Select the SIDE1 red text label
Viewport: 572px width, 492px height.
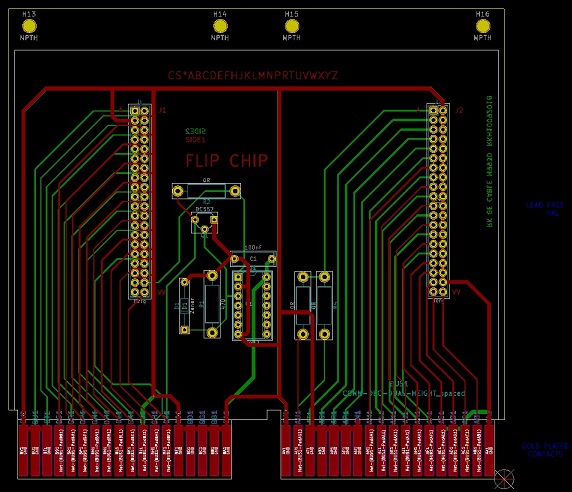(196, 139)
